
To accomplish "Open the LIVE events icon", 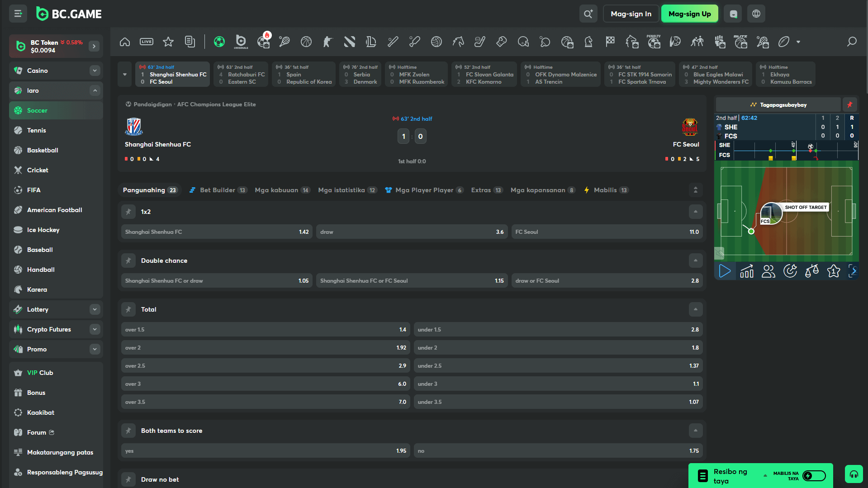I will pos(147,42).
